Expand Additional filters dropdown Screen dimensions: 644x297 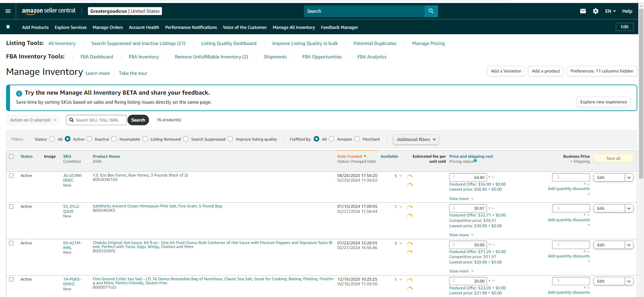tap(416, 139)
